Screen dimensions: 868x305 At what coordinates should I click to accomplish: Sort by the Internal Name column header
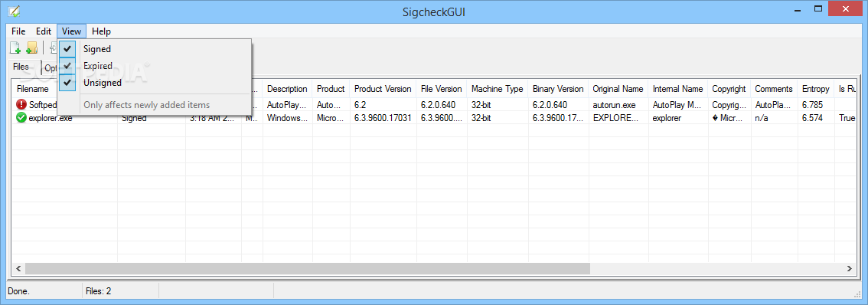tap(678, 89)
